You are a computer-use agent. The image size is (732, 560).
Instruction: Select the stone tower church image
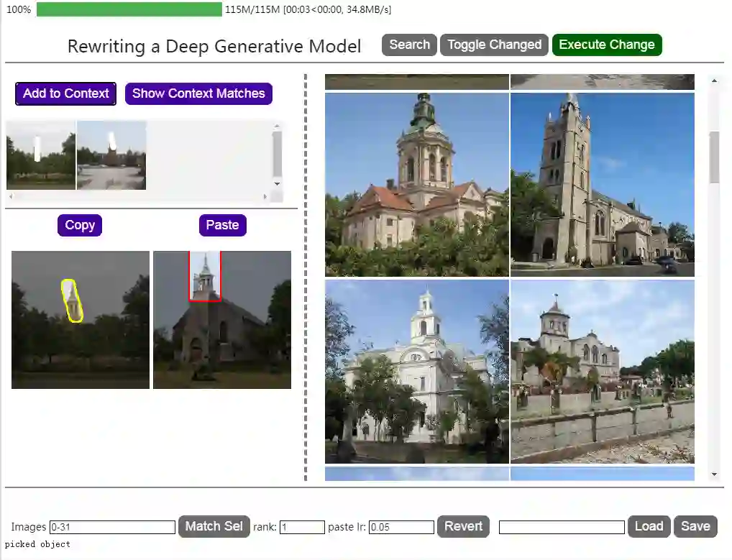coord(602,185)
